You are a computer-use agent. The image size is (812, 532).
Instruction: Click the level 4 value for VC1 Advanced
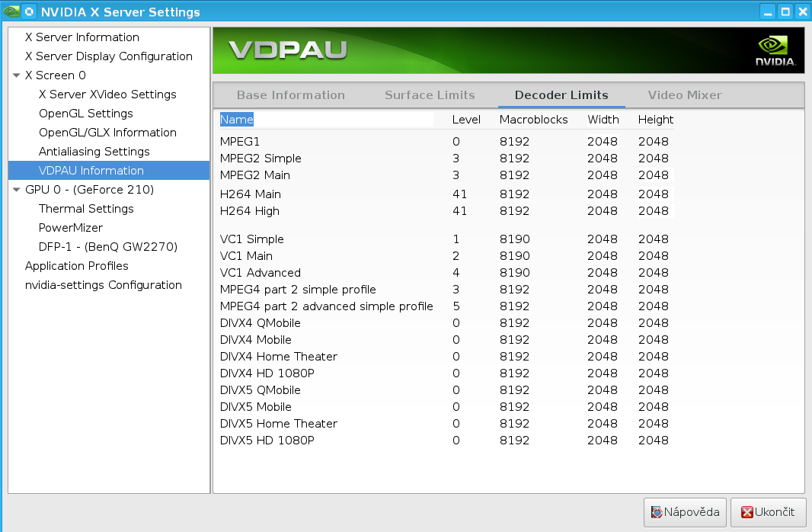click(x=456, y=272)
